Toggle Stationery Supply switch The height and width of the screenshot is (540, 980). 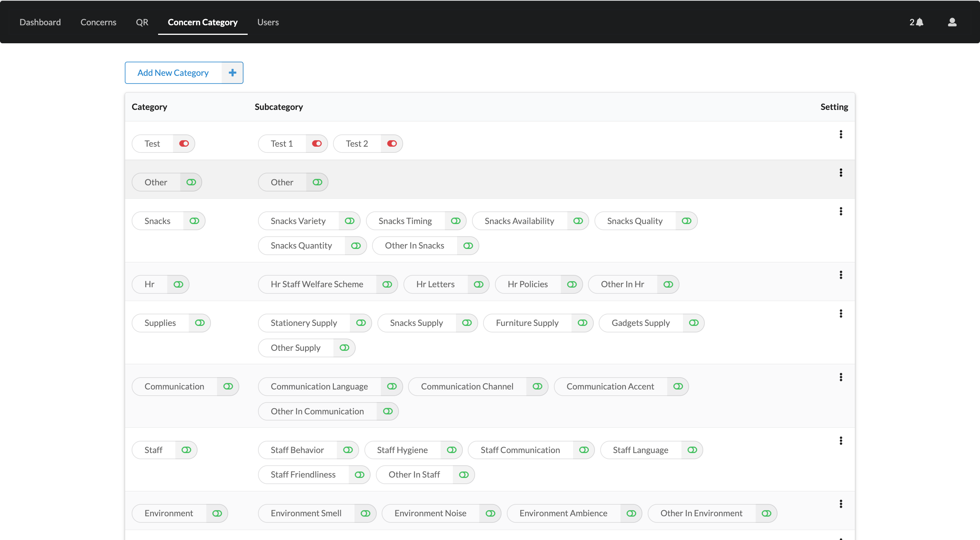[361, 323]
